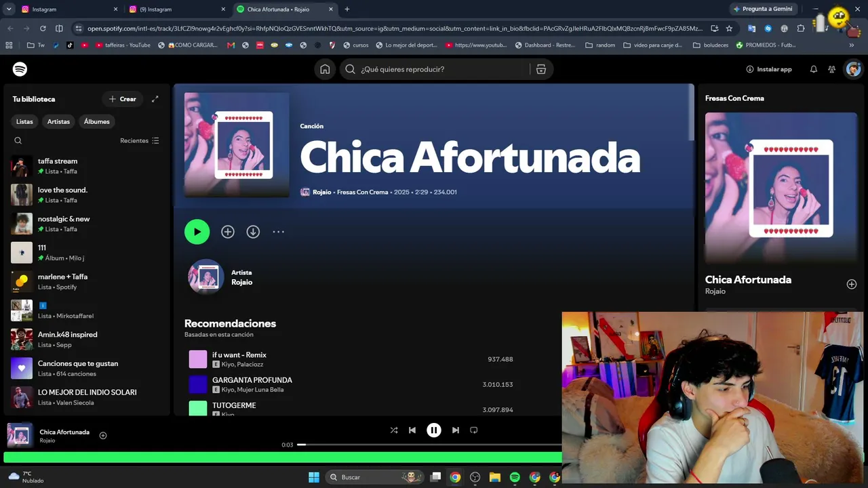Open the nostalgic & new playlist

(87, 224)
